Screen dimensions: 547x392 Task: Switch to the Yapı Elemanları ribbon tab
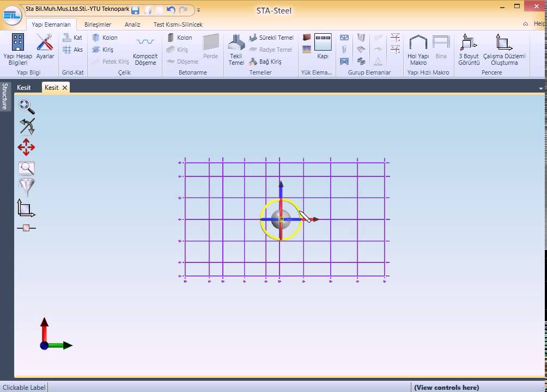(51, 24)
